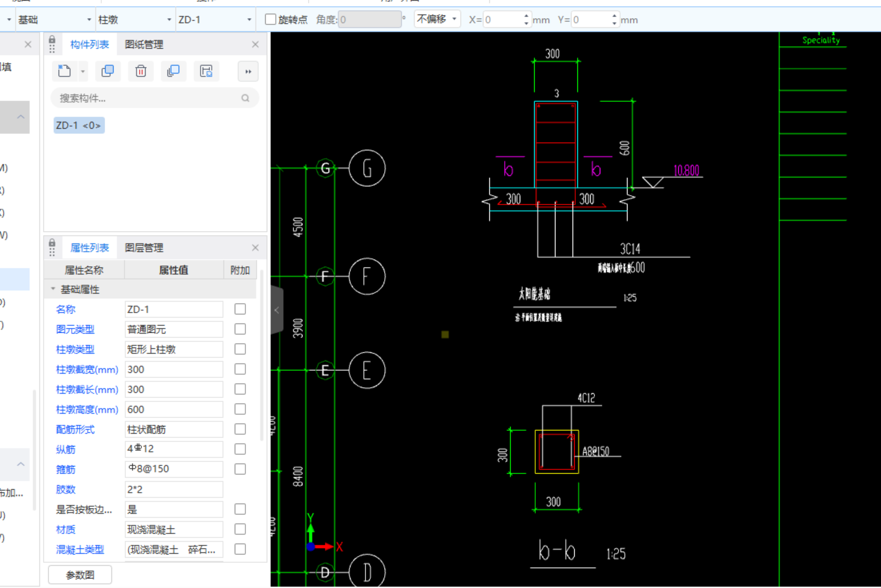Collapse lower left navigation section chevron

(x=21, y=464)
